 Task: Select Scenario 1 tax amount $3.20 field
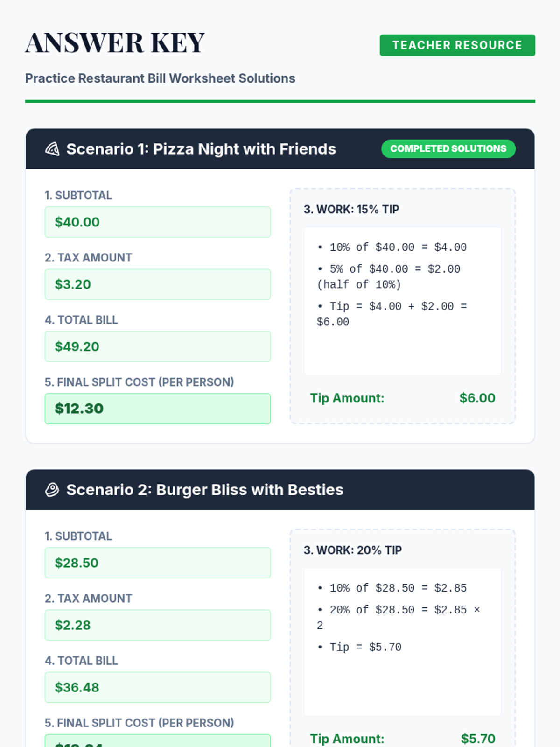157,284
